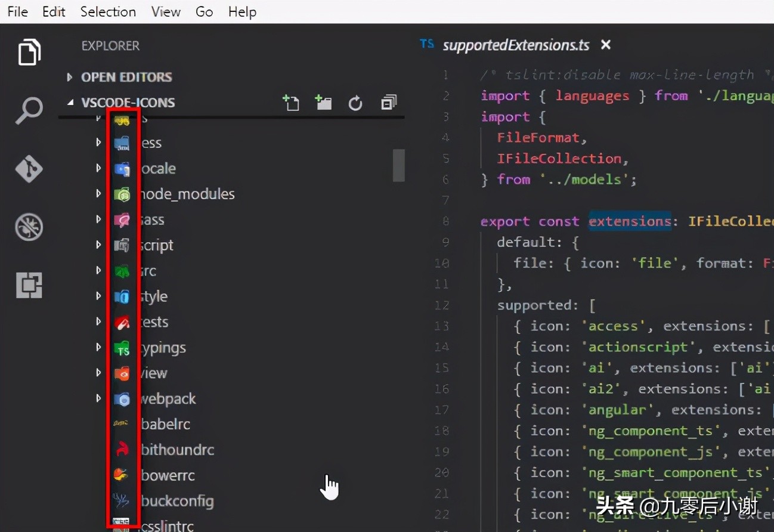Click the New Folder icon in explorer
The image size is (774, 532).
pyautogui.click(x=323, y=103)
